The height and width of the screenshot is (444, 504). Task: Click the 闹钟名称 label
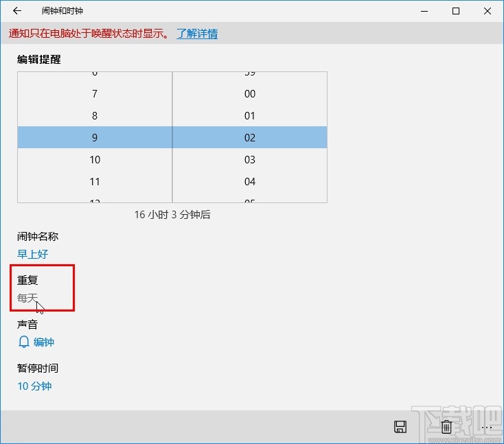pos(38,237)
